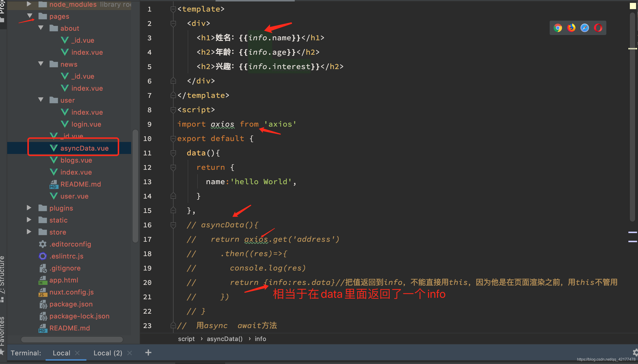Viewport: 638px width, 364px height.
Task: Close the Local (2) terminal tab
Action: pyautogui.click(x=130, y=353)
